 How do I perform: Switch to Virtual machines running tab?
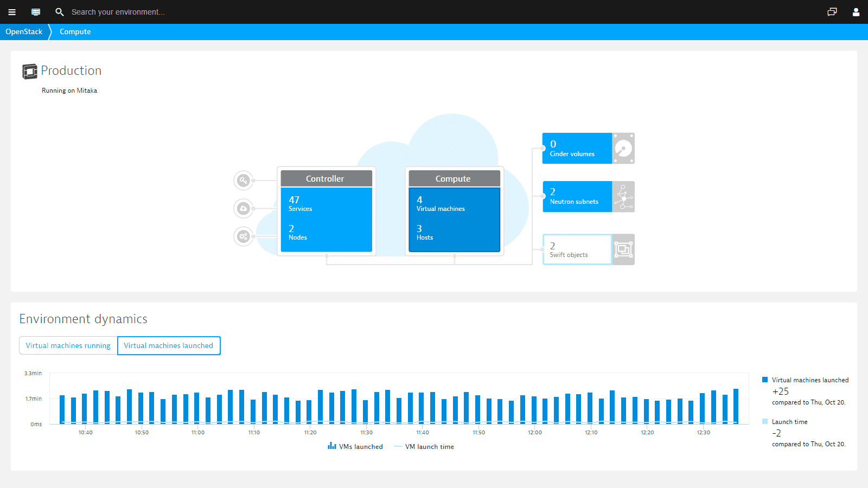pos(68,345)
